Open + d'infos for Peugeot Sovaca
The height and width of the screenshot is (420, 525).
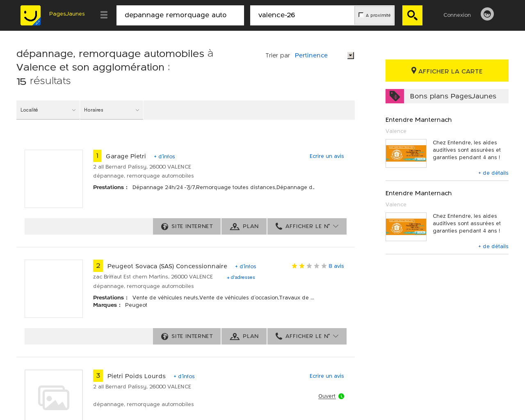246,266
